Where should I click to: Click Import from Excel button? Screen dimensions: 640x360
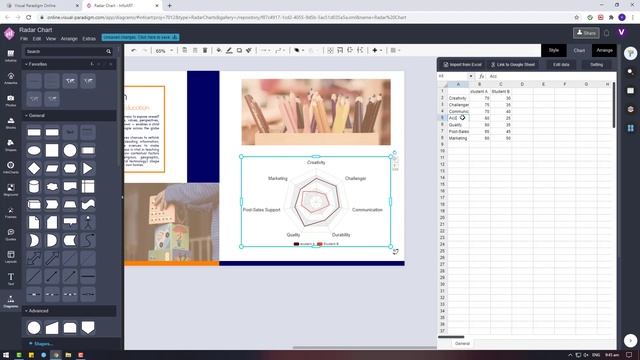click(x=462, y=64)
